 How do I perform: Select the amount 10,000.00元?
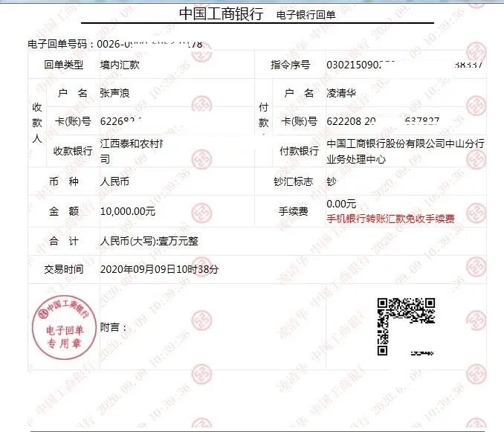pos(128,211)
